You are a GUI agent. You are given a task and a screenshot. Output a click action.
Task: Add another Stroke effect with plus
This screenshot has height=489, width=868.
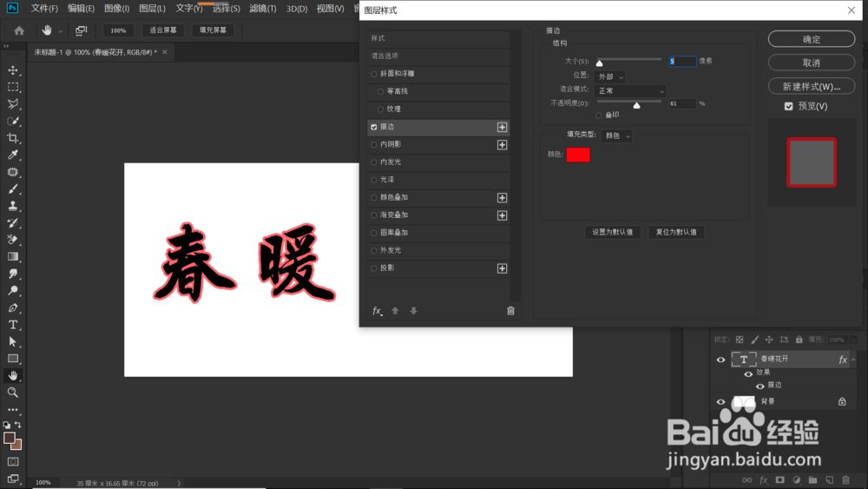pyautogui.click(x=502, y=128)
